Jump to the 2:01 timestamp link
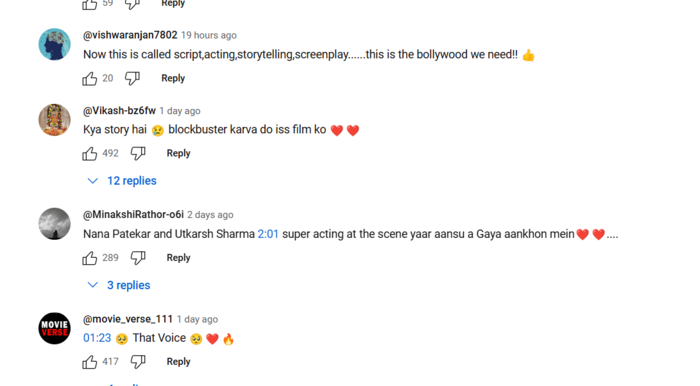This screenshot has width=700, height=386. [268, 234]
